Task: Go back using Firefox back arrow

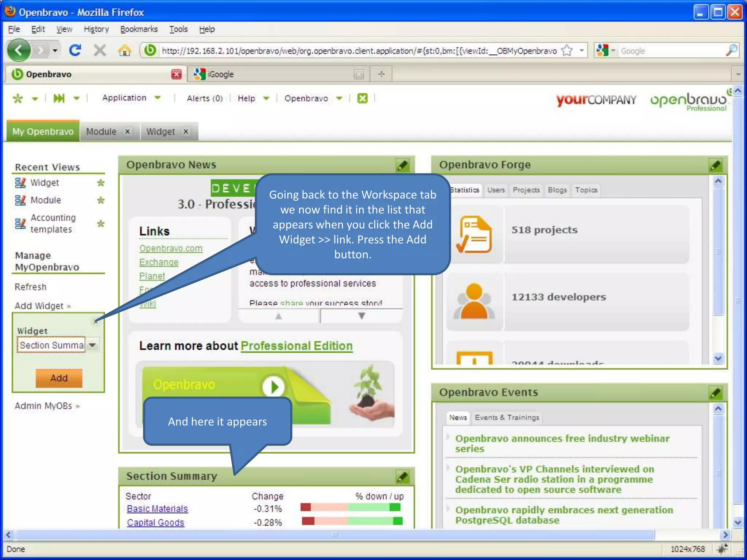Action: coord(19,50)
